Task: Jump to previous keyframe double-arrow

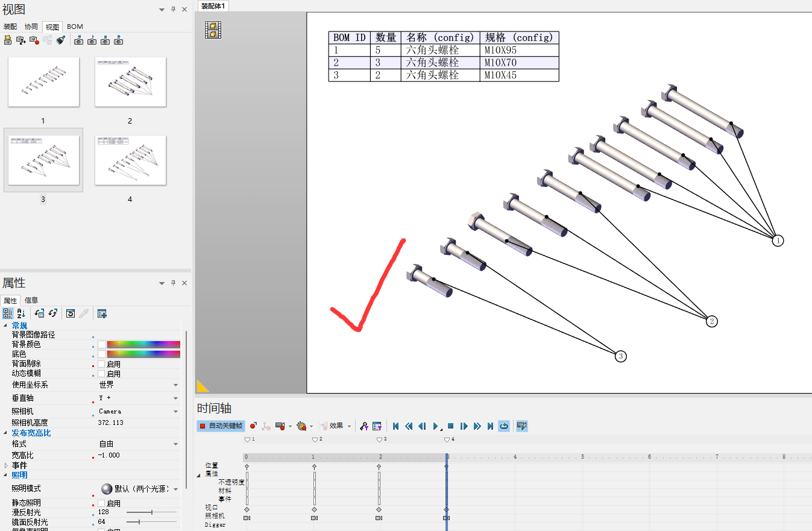Action: click(x=409, y=426)
